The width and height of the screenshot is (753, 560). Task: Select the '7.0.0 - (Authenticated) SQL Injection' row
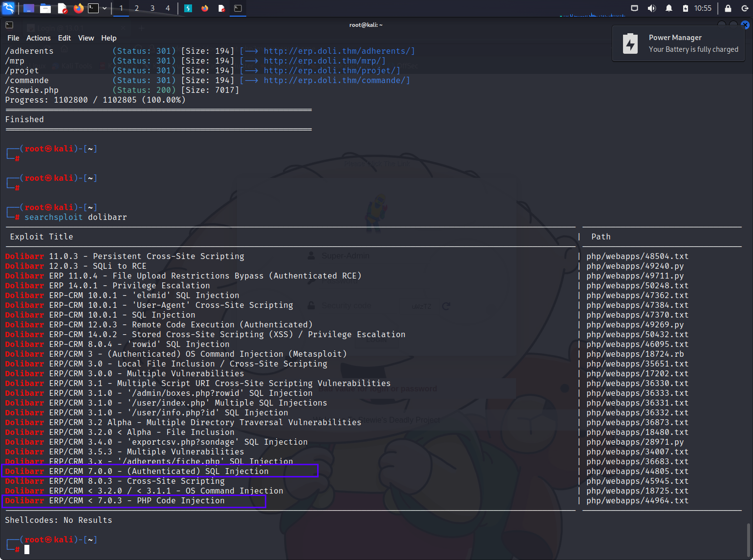[137, 471]
